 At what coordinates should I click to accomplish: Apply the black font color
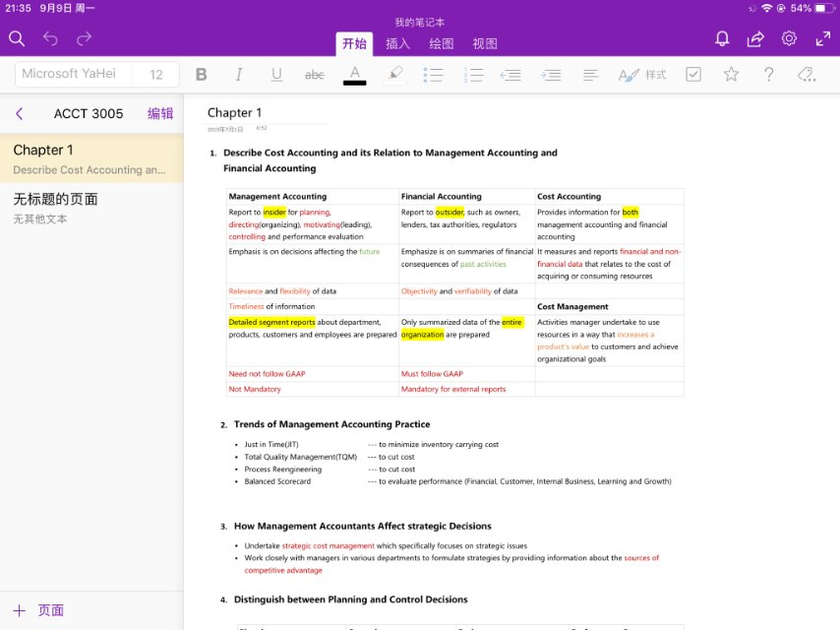click(355, 75)
